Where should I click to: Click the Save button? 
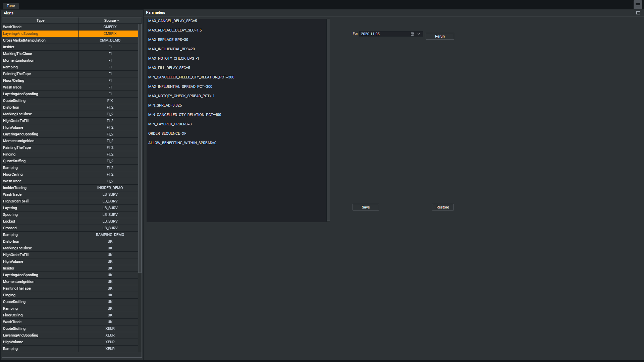pyautogui.click(x=366, y=207)
